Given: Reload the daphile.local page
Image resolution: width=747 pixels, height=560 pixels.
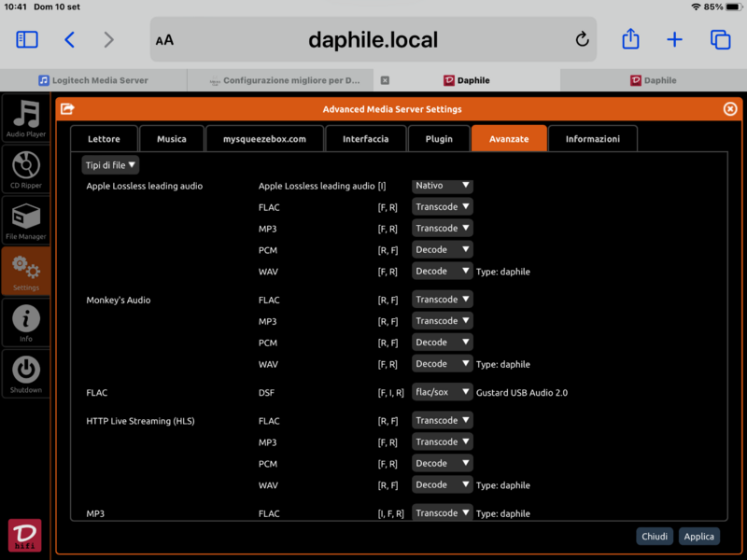Looking at the screenshot, I should 582,39.
